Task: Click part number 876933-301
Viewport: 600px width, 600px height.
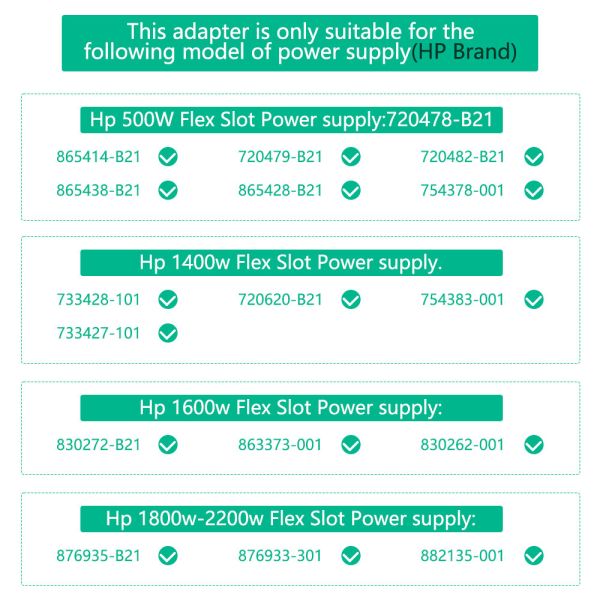Action: coord(280,555)
